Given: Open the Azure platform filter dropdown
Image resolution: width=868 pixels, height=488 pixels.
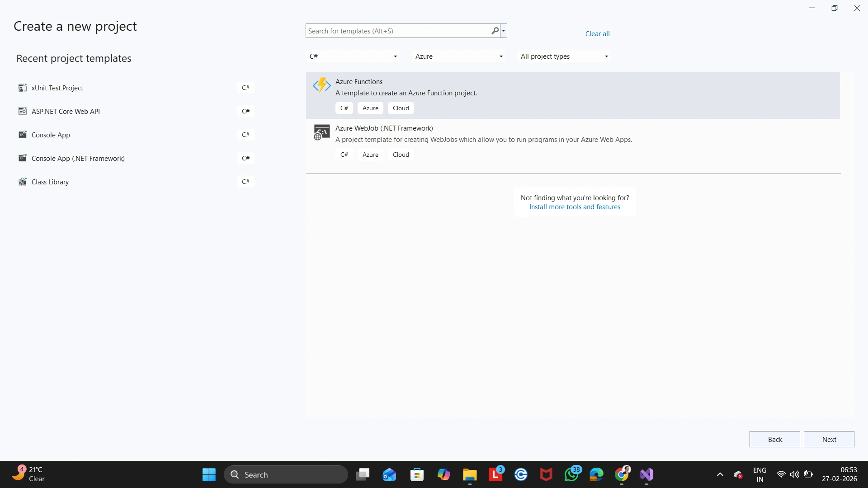Looking at the screenshot, I should coord(458,56).
